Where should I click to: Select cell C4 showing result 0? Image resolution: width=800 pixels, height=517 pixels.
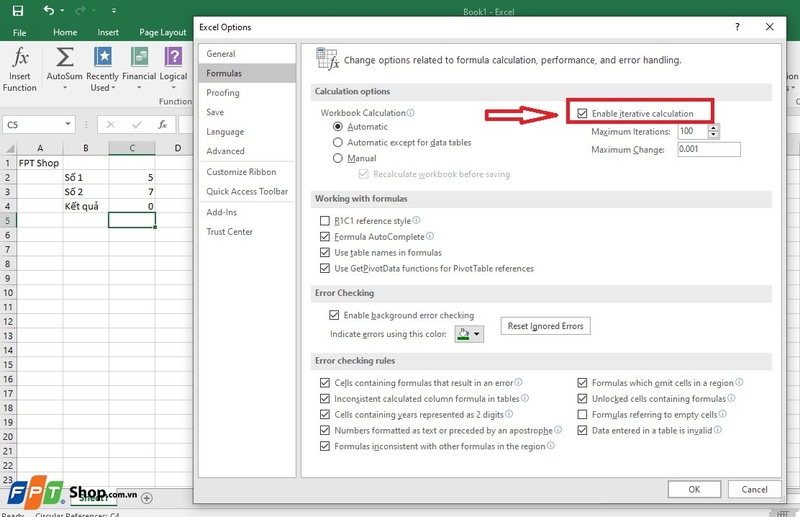132,206
